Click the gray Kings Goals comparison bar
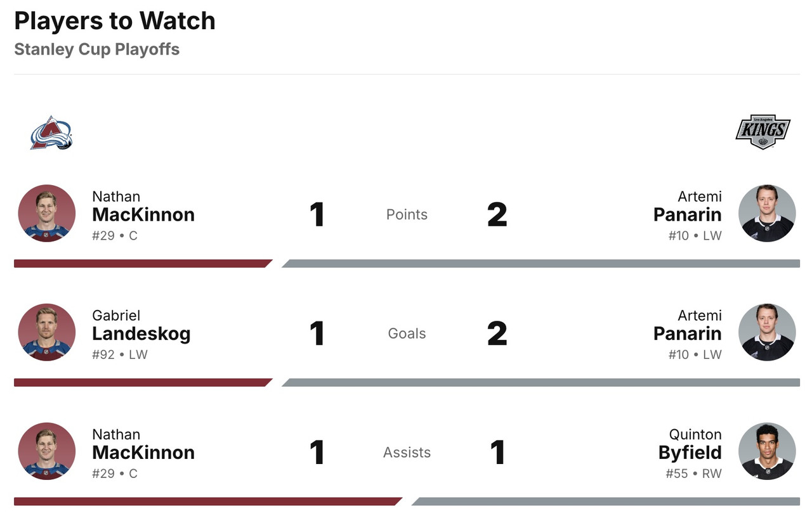812x523 pixels. point(540,383)
